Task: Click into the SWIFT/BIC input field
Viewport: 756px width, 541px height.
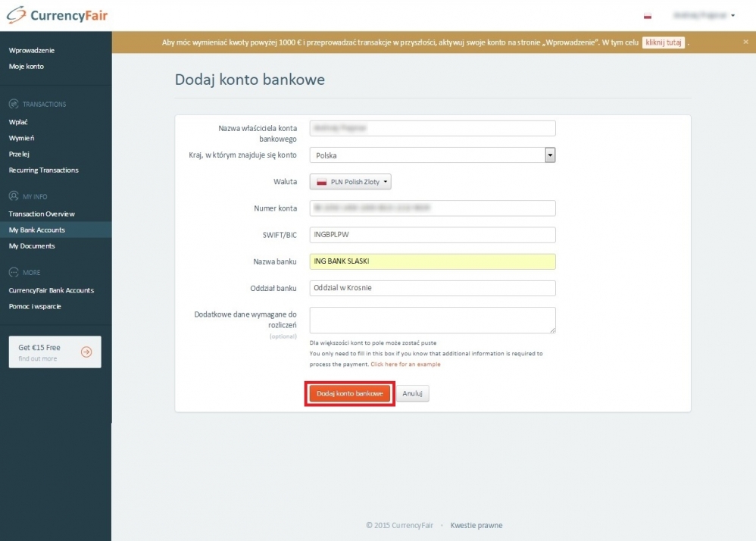Action: pos(433,235)
